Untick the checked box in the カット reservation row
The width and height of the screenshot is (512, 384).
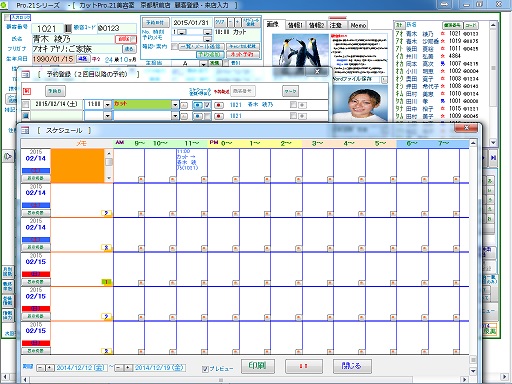coord(208,105)
